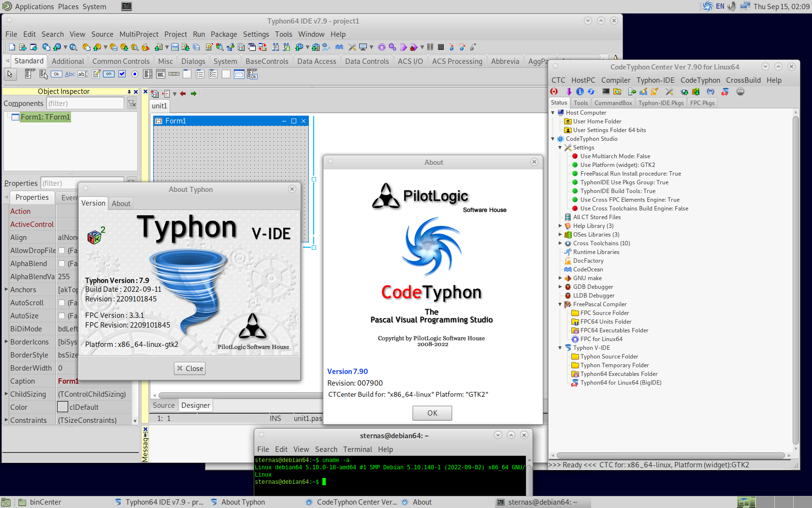Click the crossed tools icon in CTC toolbar
This screenshot has height=508, width=812.
point(669,91)
